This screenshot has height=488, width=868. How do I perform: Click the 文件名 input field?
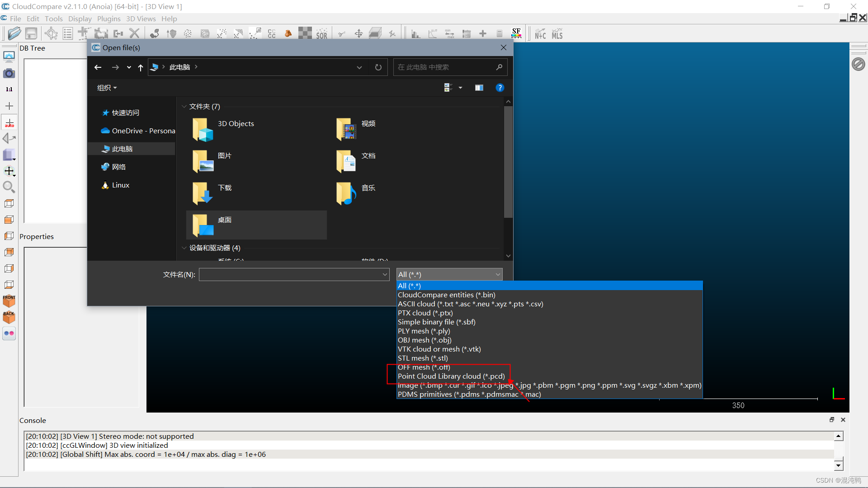(290, 274)
